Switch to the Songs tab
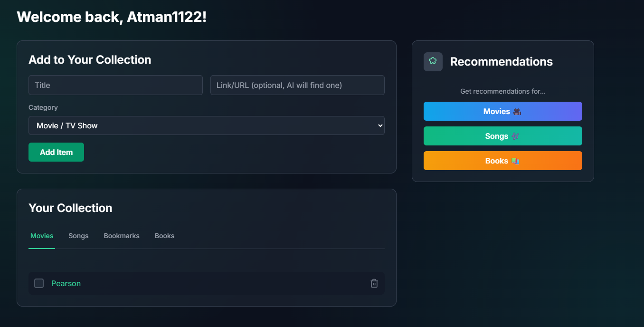Screen dimensions: 644x327 tap(78, 236)
